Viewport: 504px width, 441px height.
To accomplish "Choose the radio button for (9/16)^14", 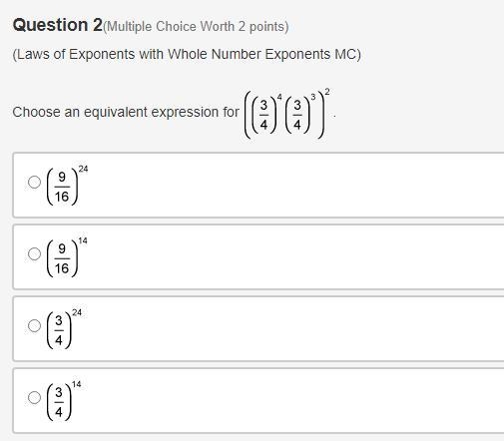I will click(34, 254).
